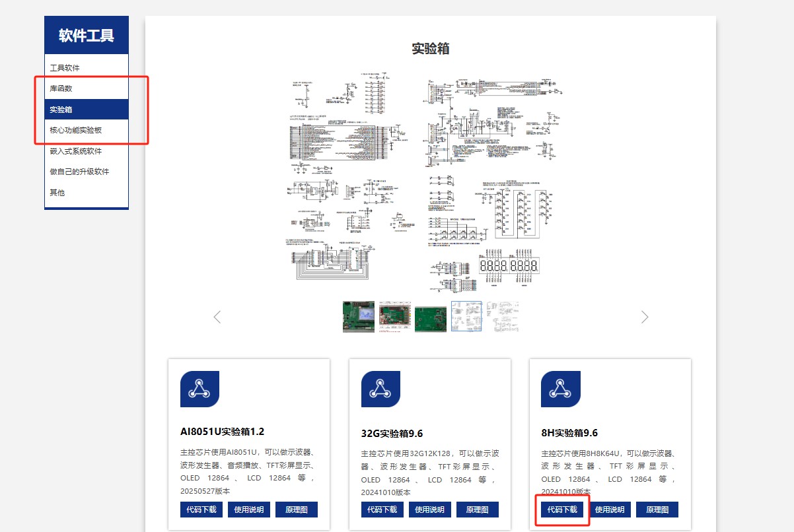Download code for 32G实验箱9.6
Screen dimensions: 794x532
[382, 510]
